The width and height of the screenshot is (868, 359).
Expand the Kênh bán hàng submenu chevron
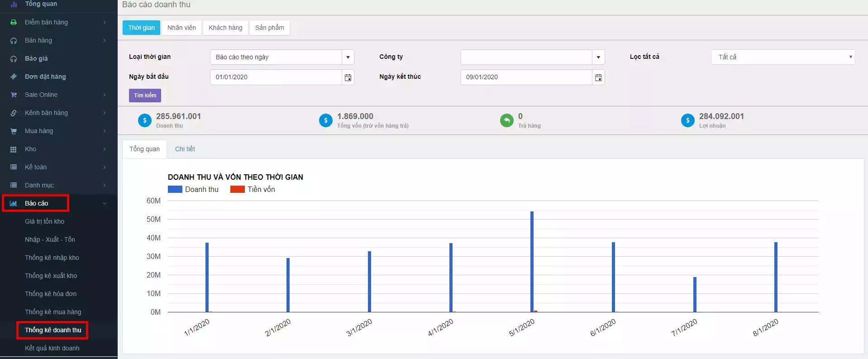point(105,113)
